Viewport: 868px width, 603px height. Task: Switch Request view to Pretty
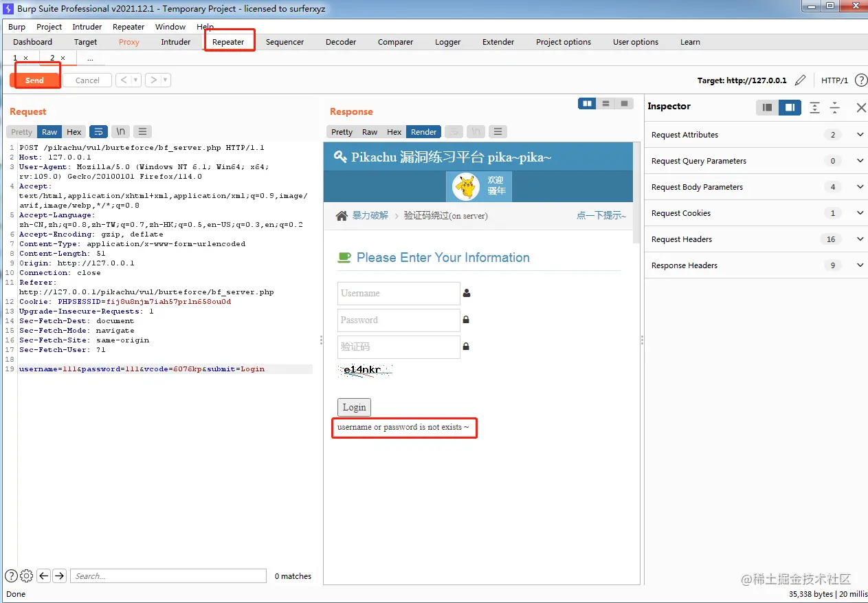[x=21, y=131]
